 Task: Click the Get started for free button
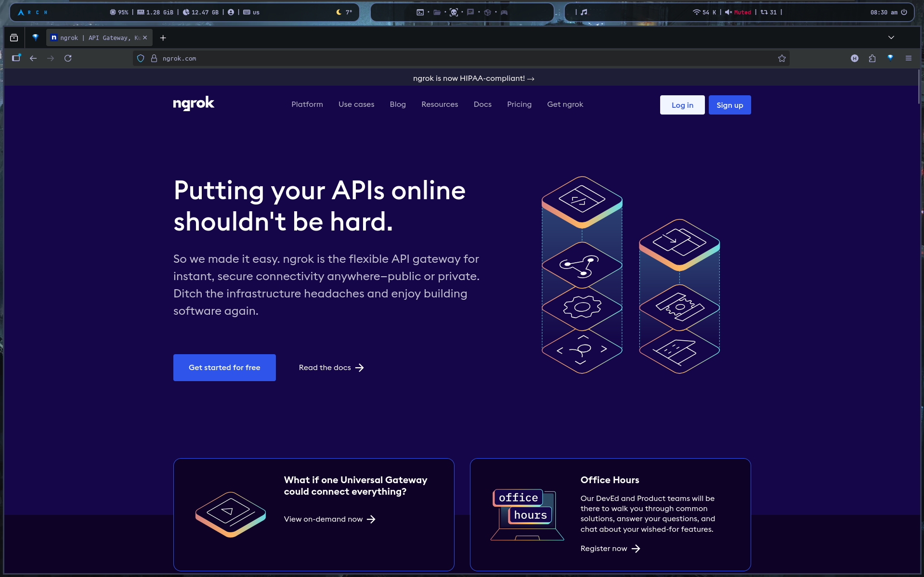(x=224, y=368)
